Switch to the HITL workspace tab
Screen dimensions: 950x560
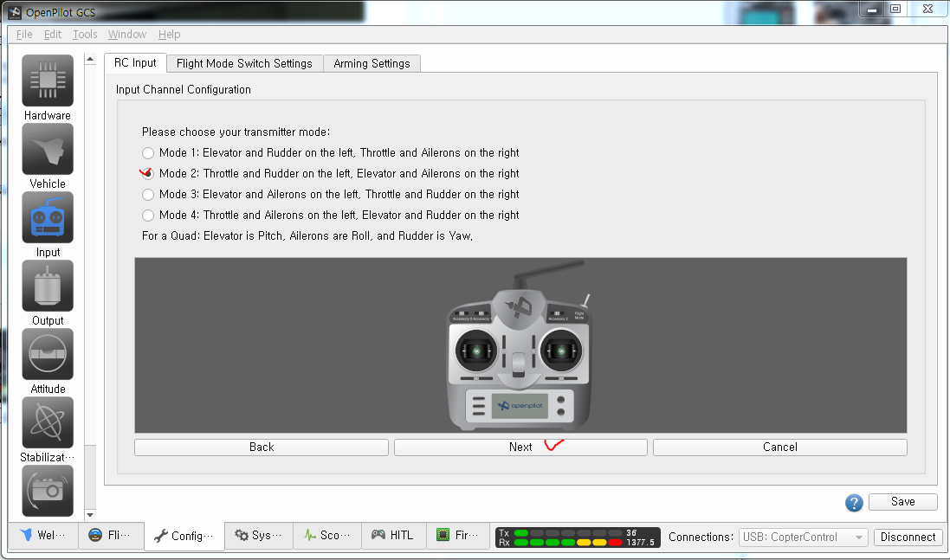tap(394, 535)
